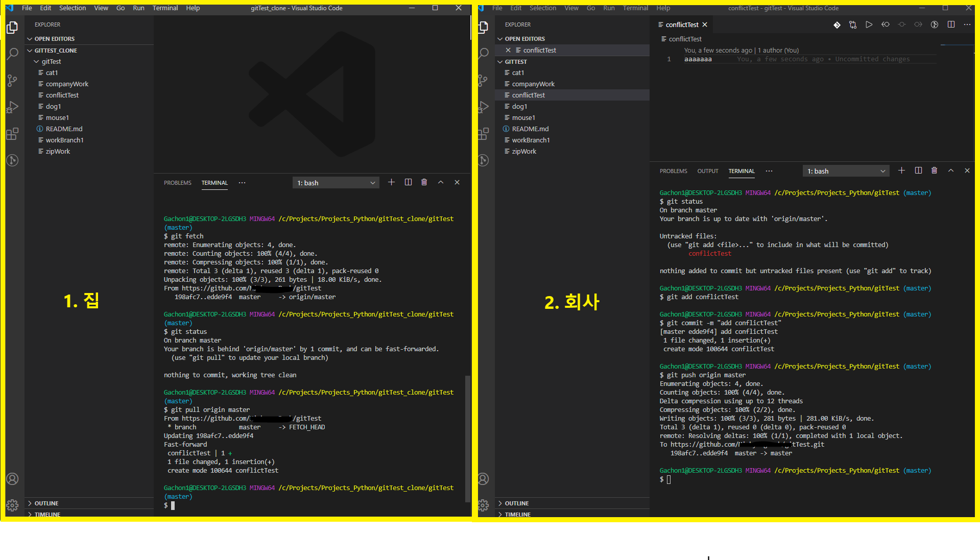This screenshot has height=560, width=980.
Task: Open bash terminal selector dropdown in left window
Action: coord(336,183)
